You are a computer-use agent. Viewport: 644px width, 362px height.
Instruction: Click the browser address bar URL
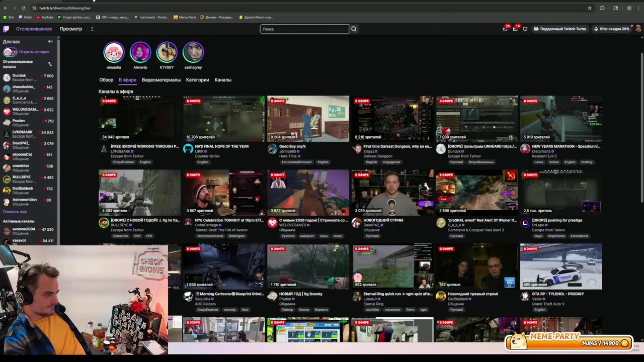coord(65,8)
